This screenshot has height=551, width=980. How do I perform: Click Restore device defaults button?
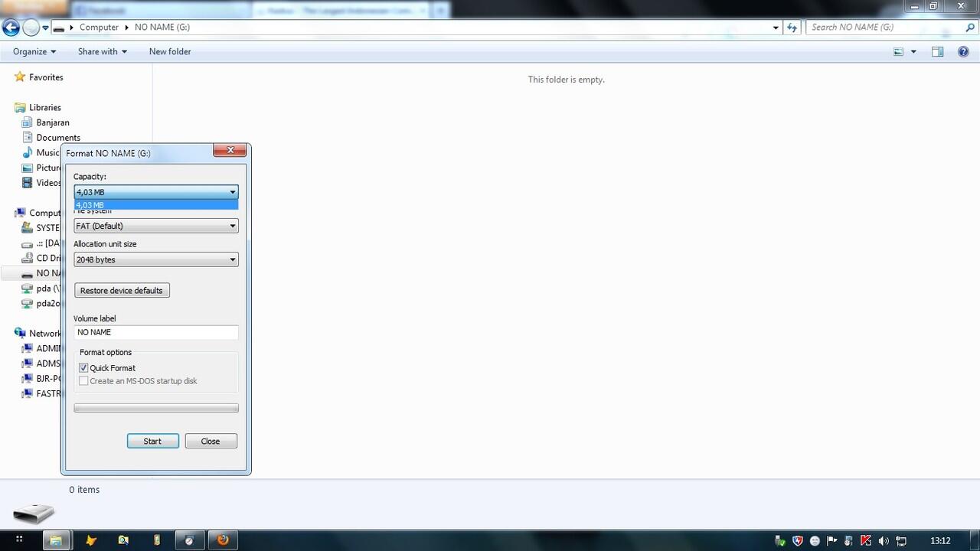[x=122, y=291]
